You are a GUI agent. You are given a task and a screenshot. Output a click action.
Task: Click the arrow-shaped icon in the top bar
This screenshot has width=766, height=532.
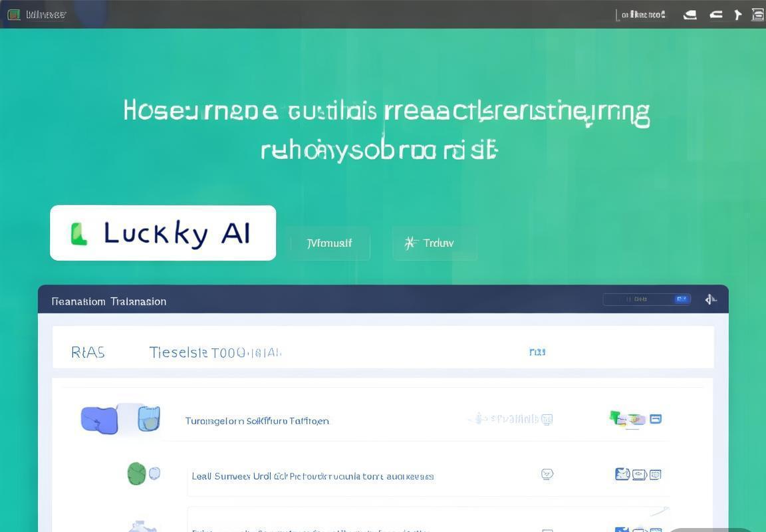tap(737, 15)
